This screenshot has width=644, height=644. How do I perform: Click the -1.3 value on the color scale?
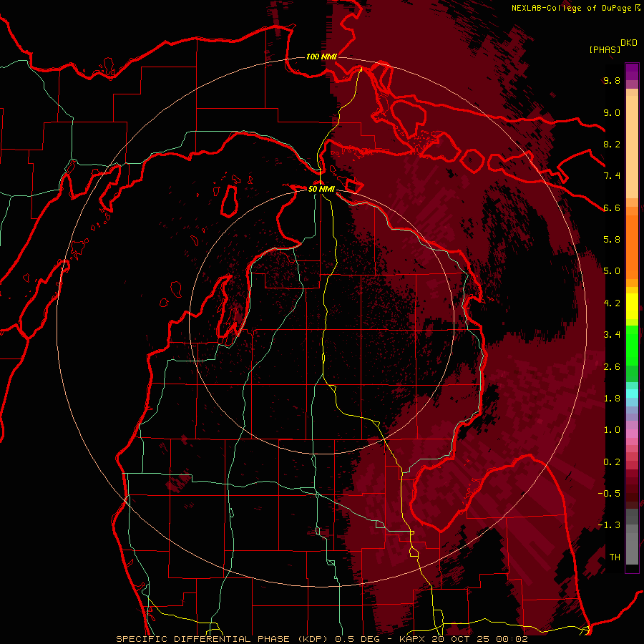pos(609,525)
